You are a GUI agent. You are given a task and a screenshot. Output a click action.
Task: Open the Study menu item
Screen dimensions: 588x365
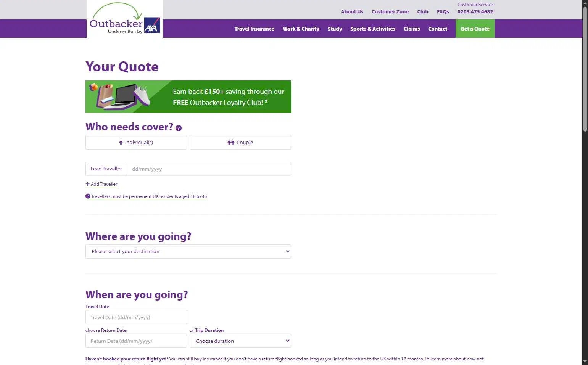tap(335, 29)
